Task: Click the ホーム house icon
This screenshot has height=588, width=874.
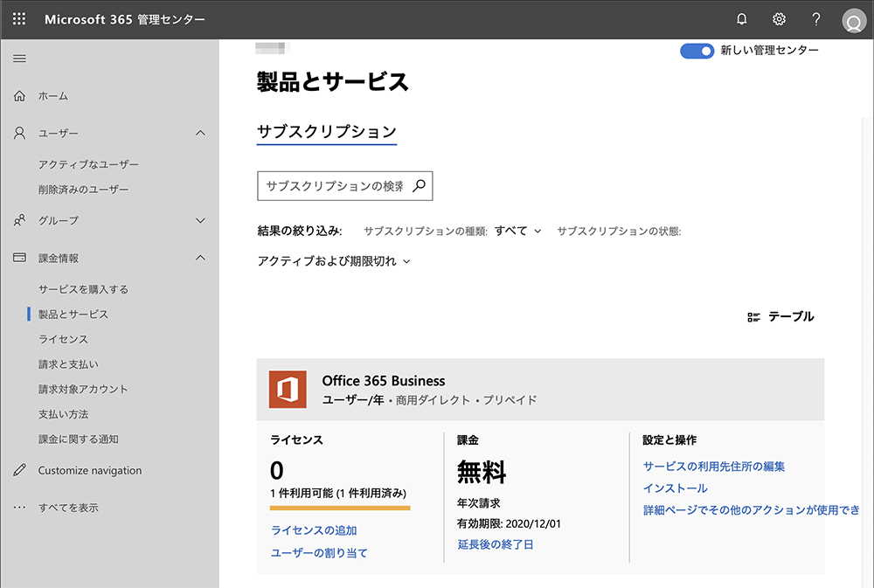Action: [x=19, y=96]
